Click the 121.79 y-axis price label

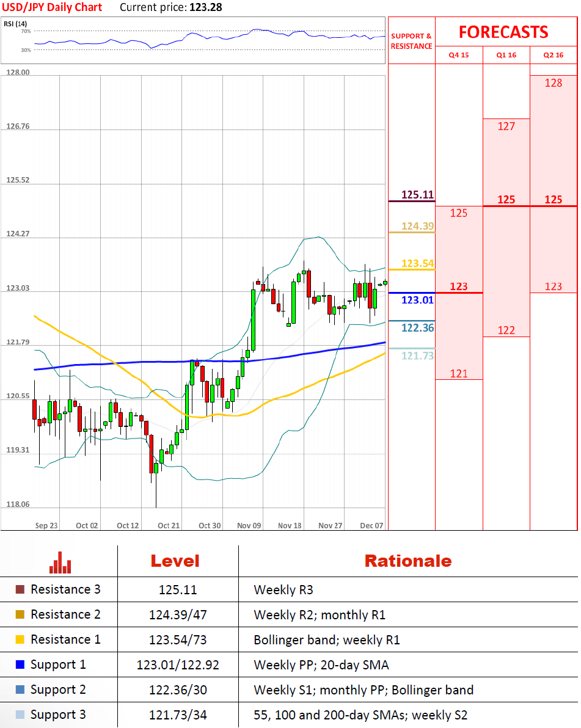coord(18,342)
